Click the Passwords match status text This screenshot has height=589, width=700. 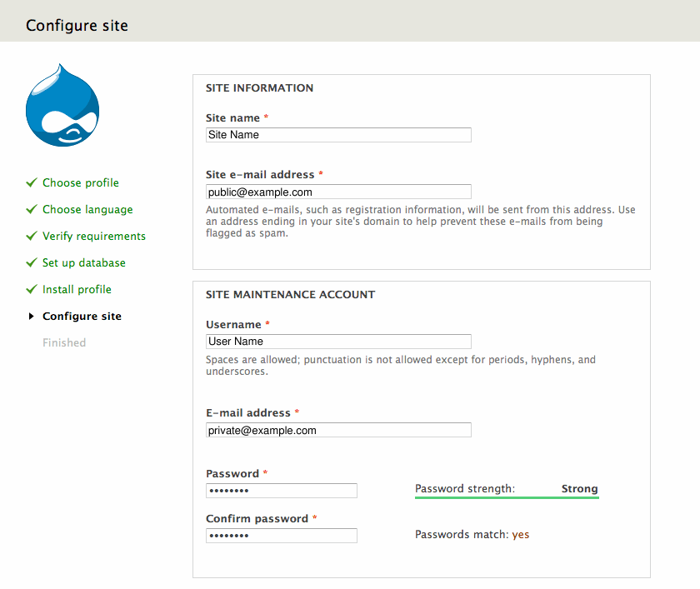tap(472, 535)
